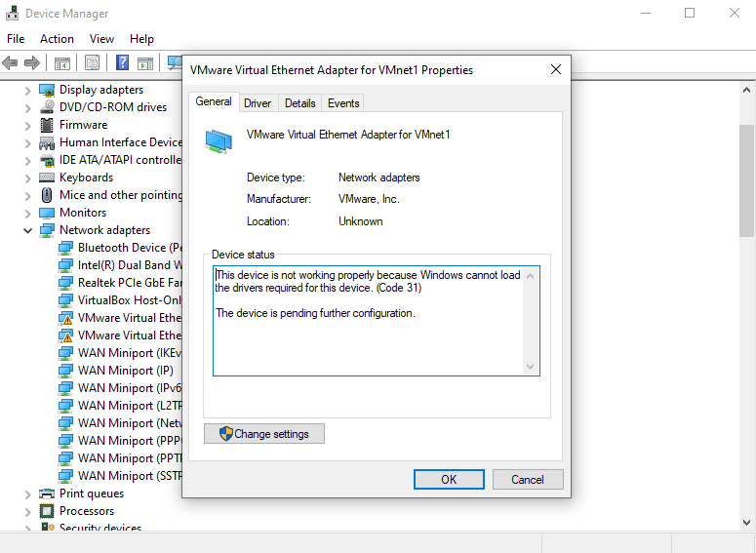The height and width of the screenshot is (553, 756).
Task: Click Device Manager scrollbar up arrow
Action: pos(746,90)
